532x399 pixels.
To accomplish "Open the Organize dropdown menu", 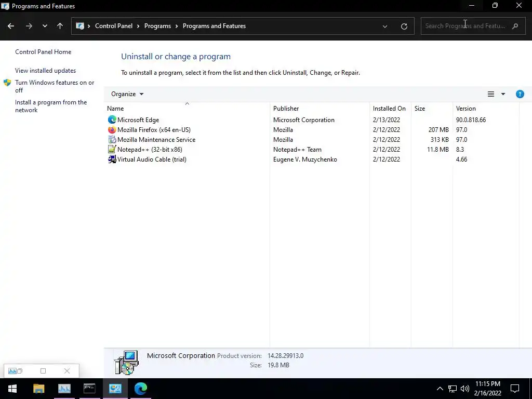I will click(127, 94).
